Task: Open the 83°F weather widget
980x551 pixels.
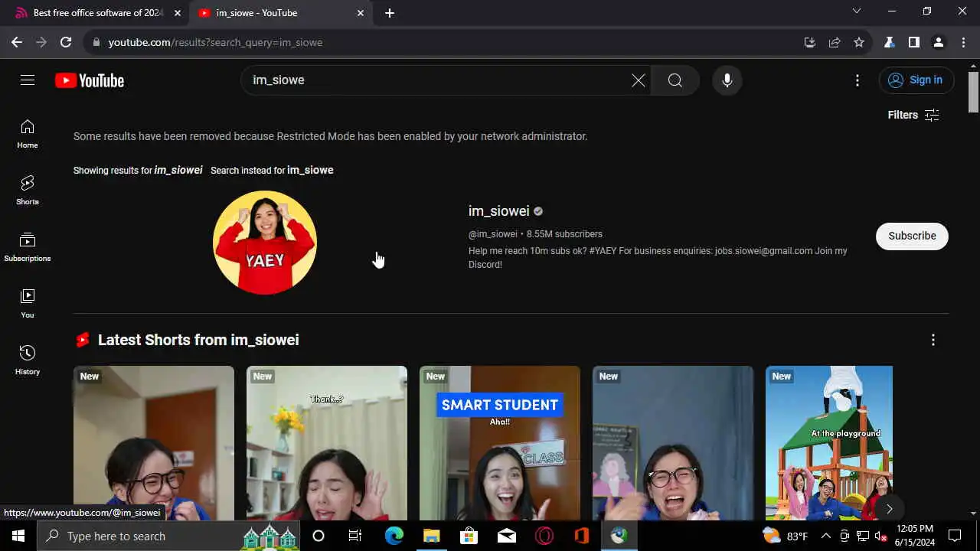Action: pyautogui.click(x=786, y=536)
